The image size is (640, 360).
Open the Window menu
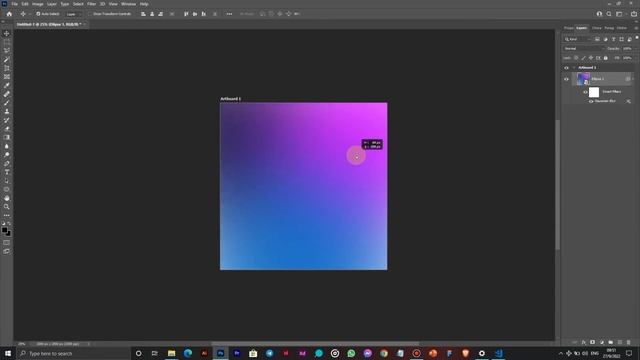(x=129, y=4)
